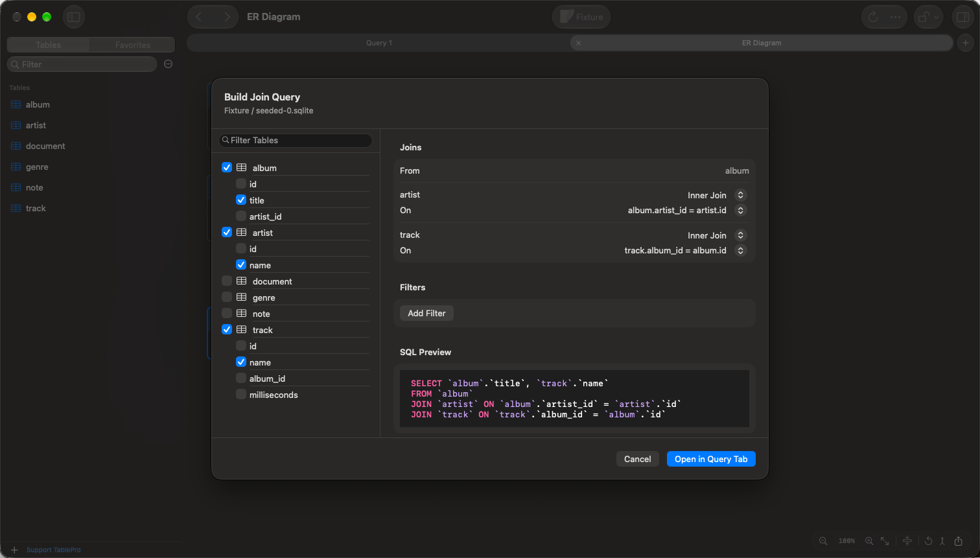Click the merge arrow icon beside export
The height and width of the screenshot is (558, 980).
pyautogui.click(x=942, y=541)
